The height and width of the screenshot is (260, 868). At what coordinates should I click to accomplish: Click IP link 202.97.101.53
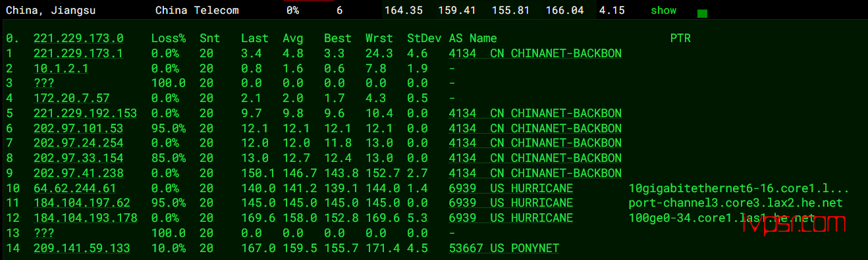tap(78, 128)
